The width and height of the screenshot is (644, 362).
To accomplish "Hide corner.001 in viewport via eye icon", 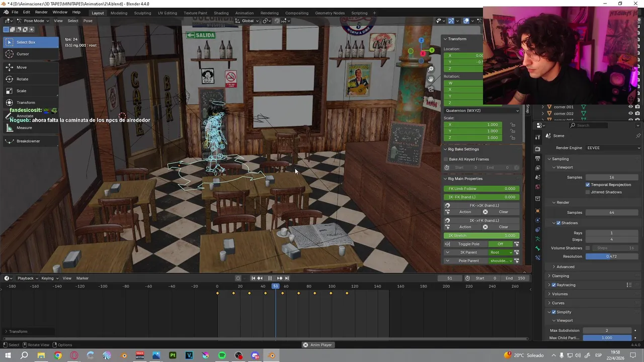I will [x=630, y=107].
